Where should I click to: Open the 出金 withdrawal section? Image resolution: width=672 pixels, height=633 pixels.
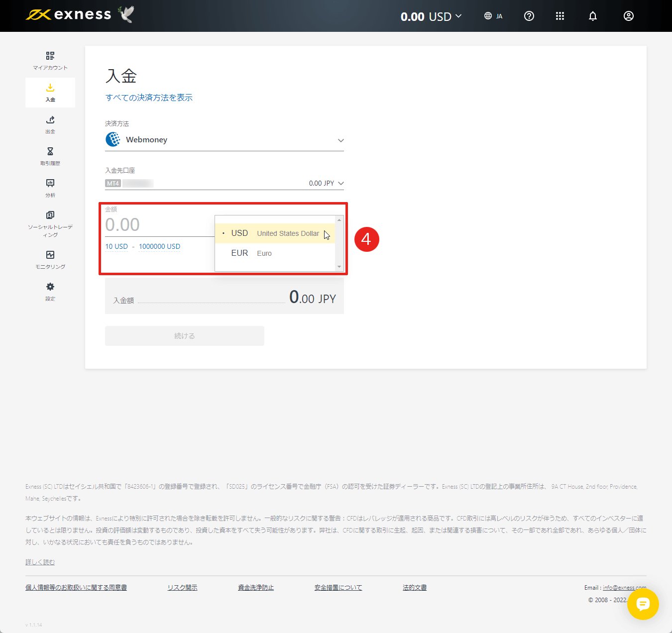point(50,124)
